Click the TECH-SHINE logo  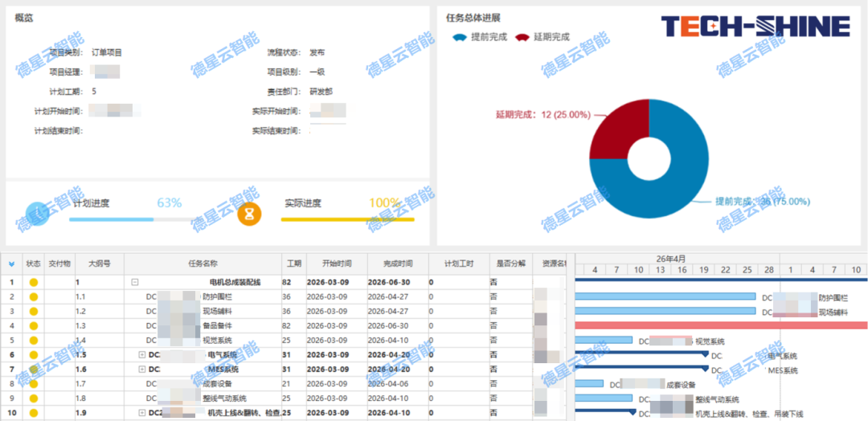coord(755,27)
